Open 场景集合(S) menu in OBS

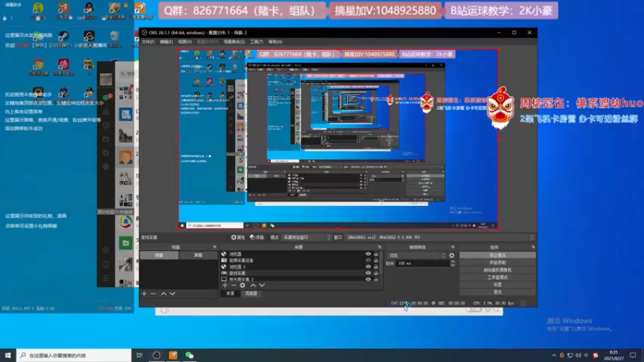click(x=233, y=42)
